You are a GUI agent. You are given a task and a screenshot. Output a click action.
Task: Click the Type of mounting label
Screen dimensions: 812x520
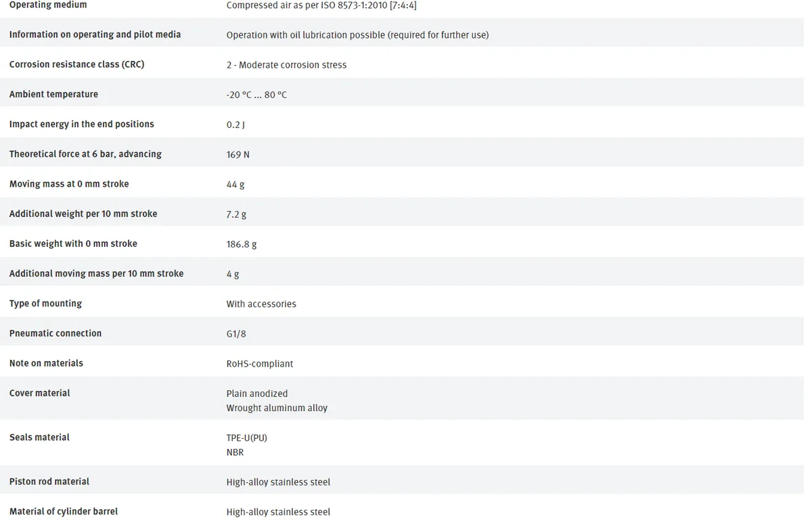45,303
